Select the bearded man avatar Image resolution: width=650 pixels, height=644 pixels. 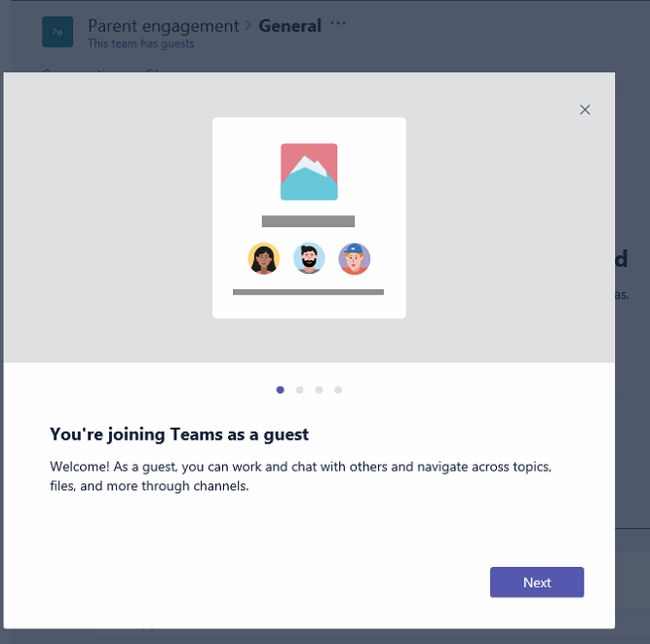coord(309,258)
